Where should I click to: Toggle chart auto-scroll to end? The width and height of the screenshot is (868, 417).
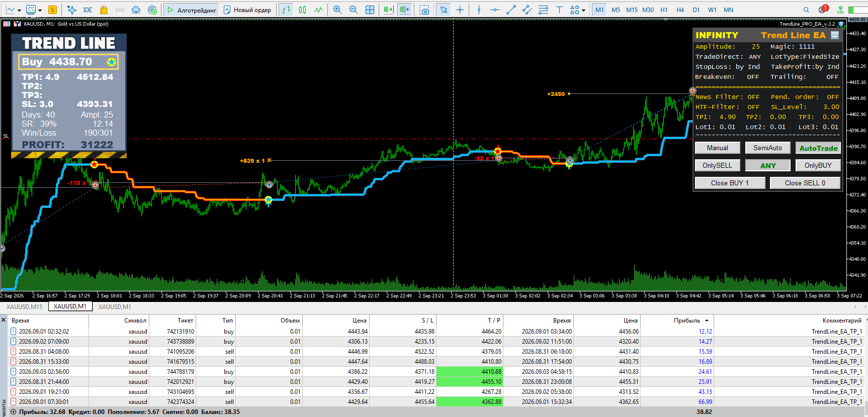click(388, 10)
